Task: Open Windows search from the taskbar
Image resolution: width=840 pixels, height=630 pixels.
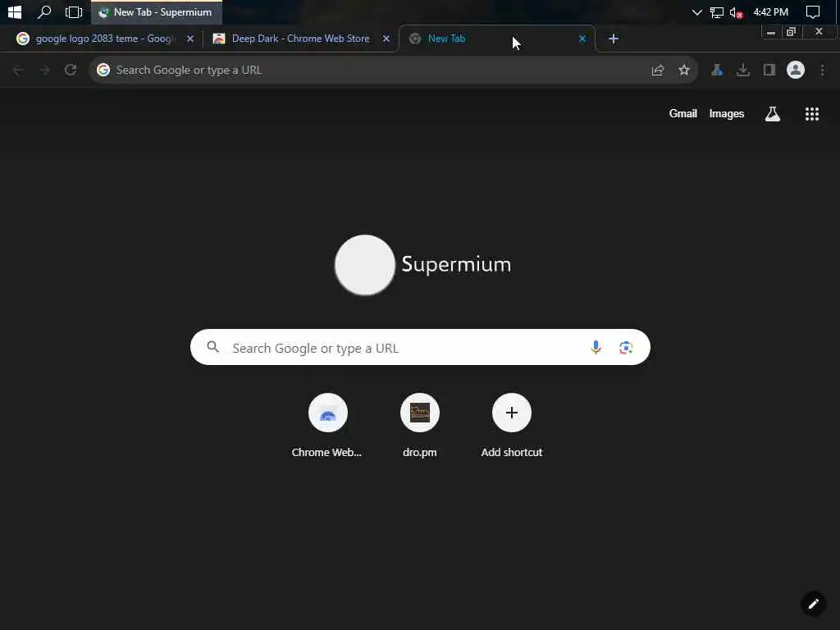Action: point(44,11)
